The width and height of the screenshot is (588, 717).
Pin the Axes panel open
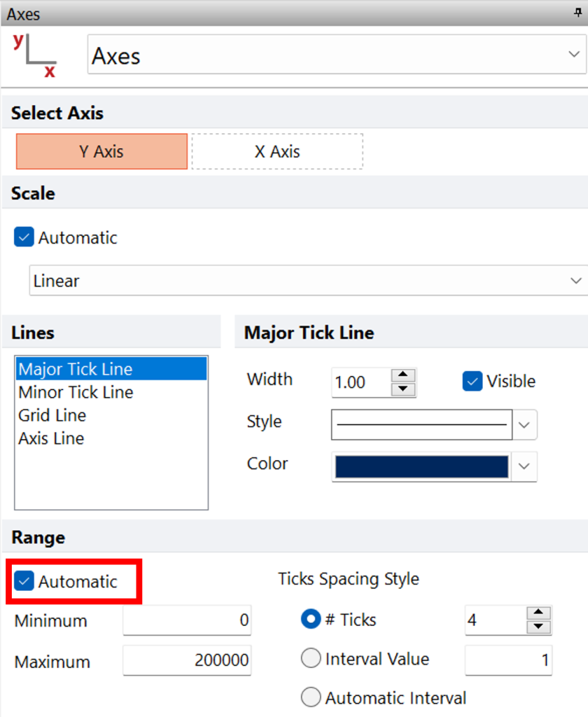click(578, 14)
